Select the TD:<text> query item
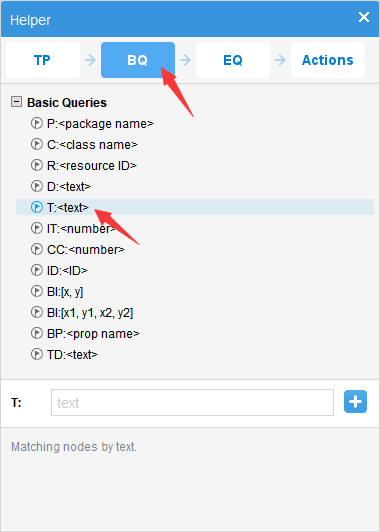Screen dimensions: 380x532 [x=72, y=355]
